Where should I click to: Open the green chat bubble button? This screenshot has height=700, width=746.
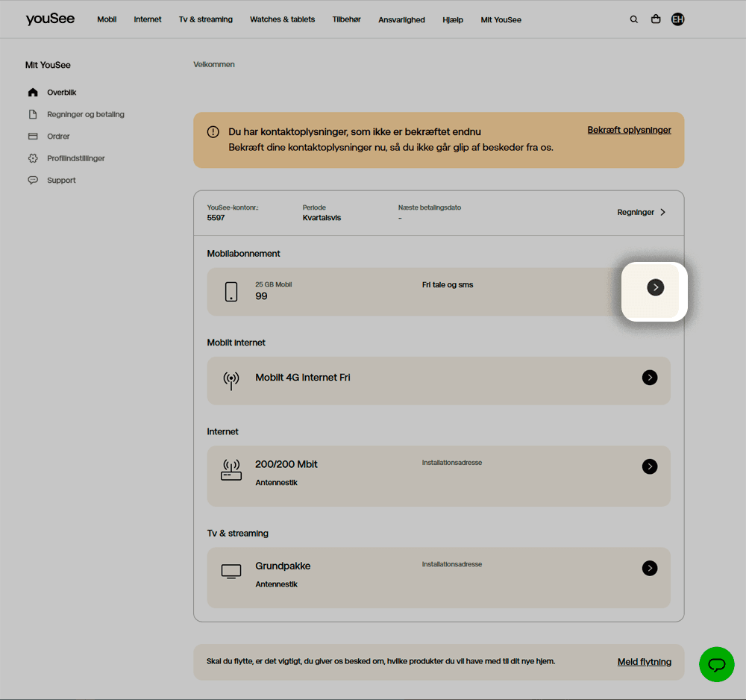tap(716, 663)
